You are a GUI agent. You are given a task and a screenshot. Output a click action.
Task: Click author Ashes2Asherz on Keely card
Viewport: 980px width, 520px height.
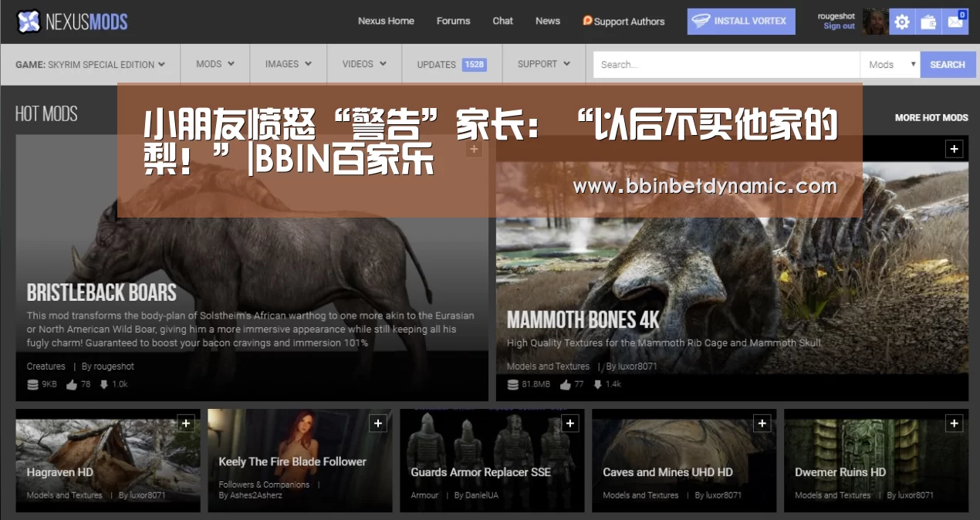[x=256, y=495]
